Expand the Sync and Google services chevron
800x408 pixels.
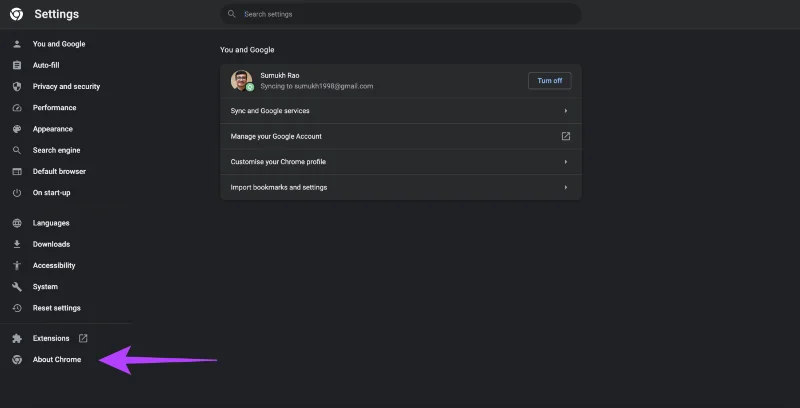coord(566,111)
